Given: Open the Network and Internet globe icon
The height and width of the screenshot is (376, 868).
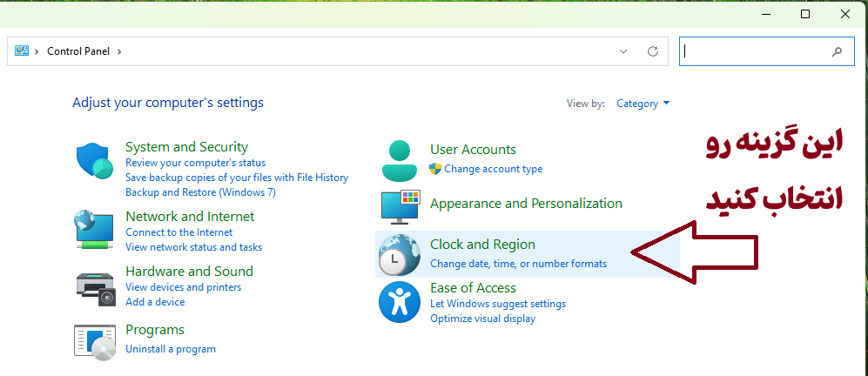Looking at the screenshot, I should tap(95, 229).
